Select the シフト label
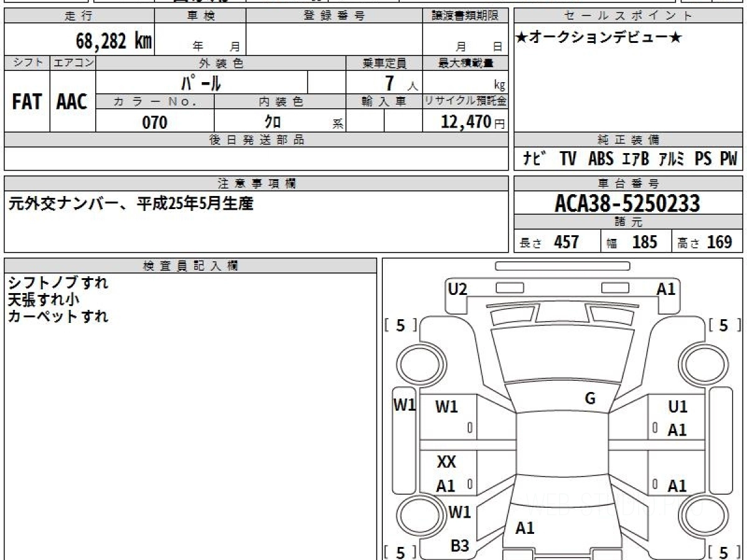 (27, 63)
